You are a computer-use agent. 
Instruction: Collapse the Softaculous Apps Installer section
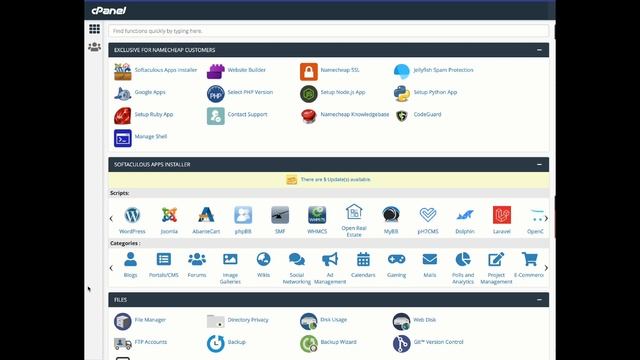pyautogui.click(x=539, y=164)
